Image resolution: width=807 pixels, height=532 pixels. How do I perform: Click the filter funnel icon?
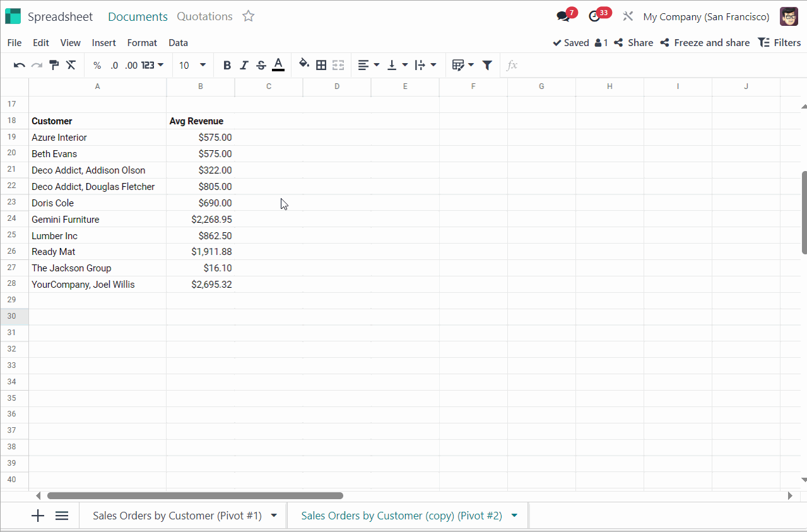tap(487, 65)
